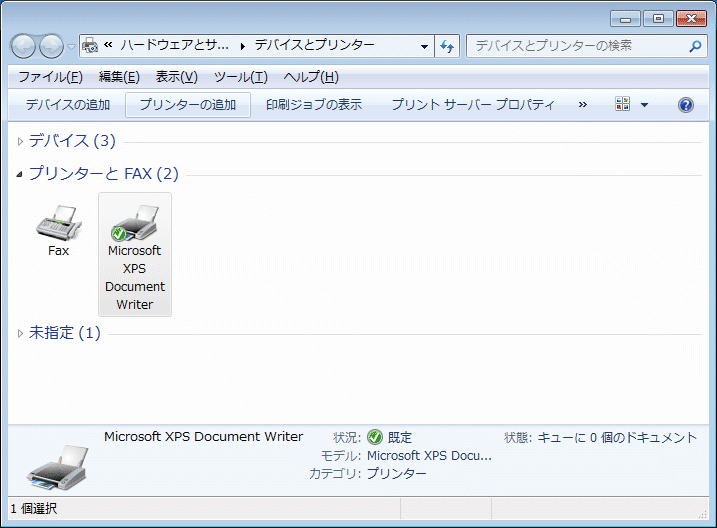The width and height of the screenshot is (717, 528).
Task: Click プリント サーバー プロパティ button
Action: pos(473,105)
